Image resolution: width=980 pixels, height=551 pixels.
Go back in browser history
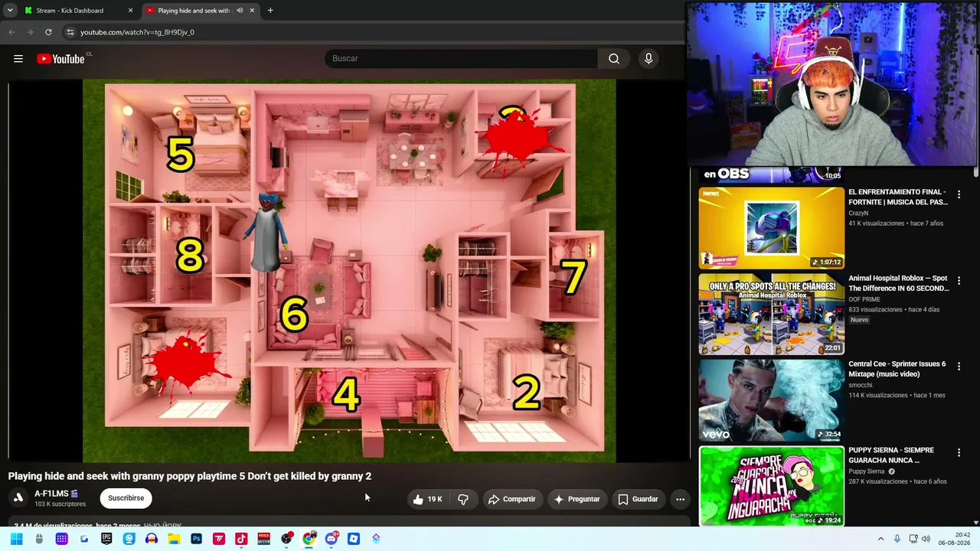tap(11, 32)
